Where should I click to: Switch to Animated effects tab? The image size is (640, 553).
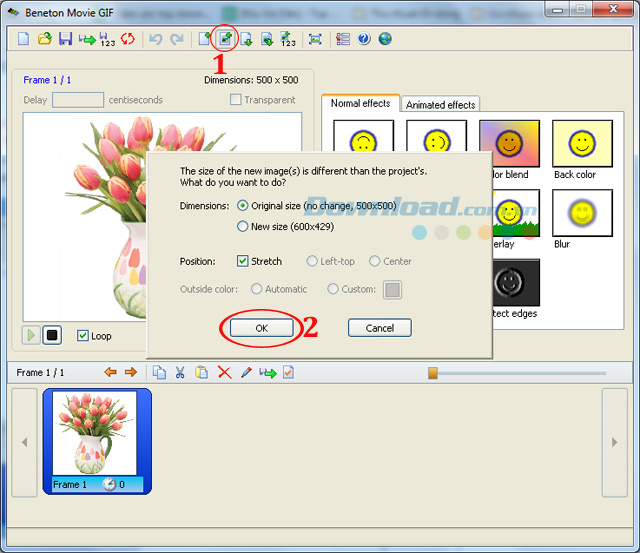click(x=440, y=104)
